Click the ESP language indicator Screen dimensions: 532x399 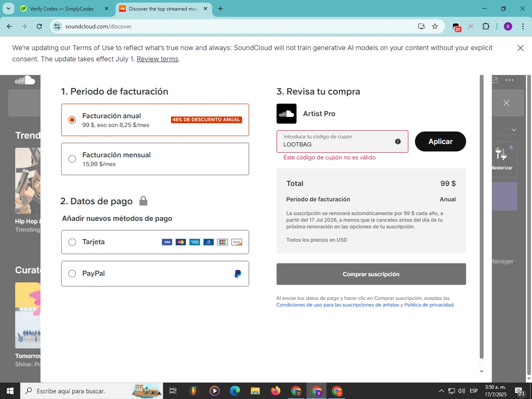pos(473,391)
